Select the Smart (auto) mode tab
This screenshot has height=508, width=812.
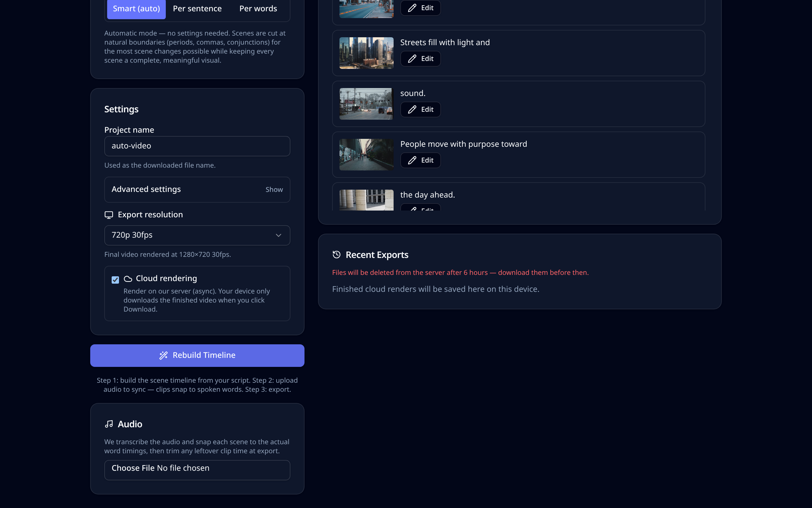point(136,9)
